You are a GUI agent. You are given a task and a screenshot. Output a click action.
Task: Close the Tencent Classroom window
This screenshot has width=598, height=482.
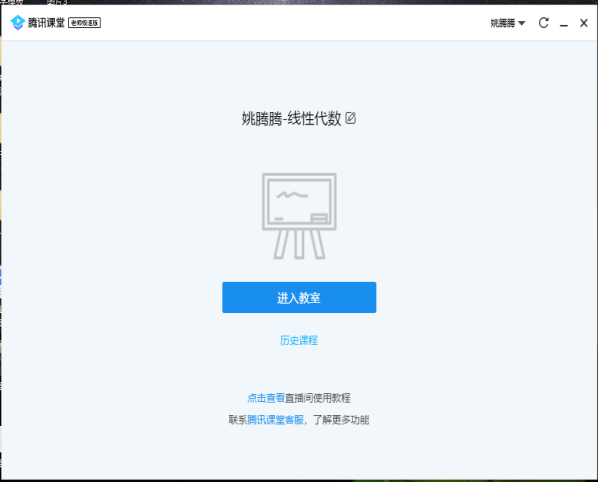coord(584,23)
